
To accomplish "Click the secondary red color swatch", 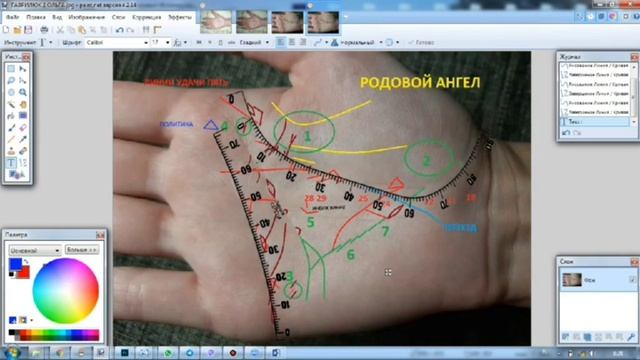I will tap(24, 273).
